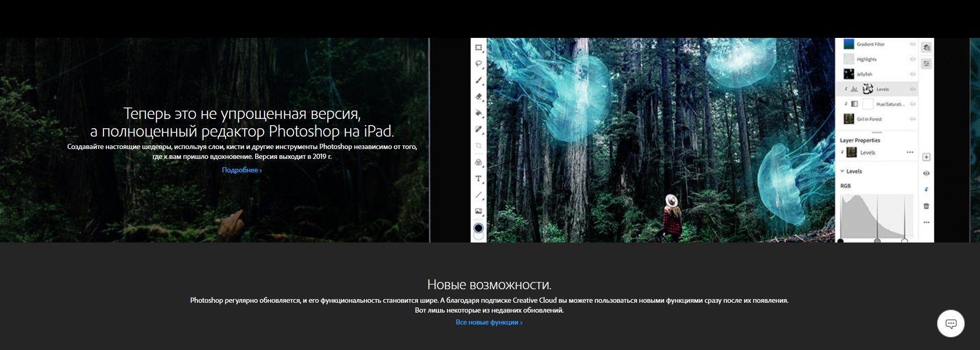The height and width of the screenshot is (350, 980).
Task: Select the Brush tool
Action: [479, 80]
